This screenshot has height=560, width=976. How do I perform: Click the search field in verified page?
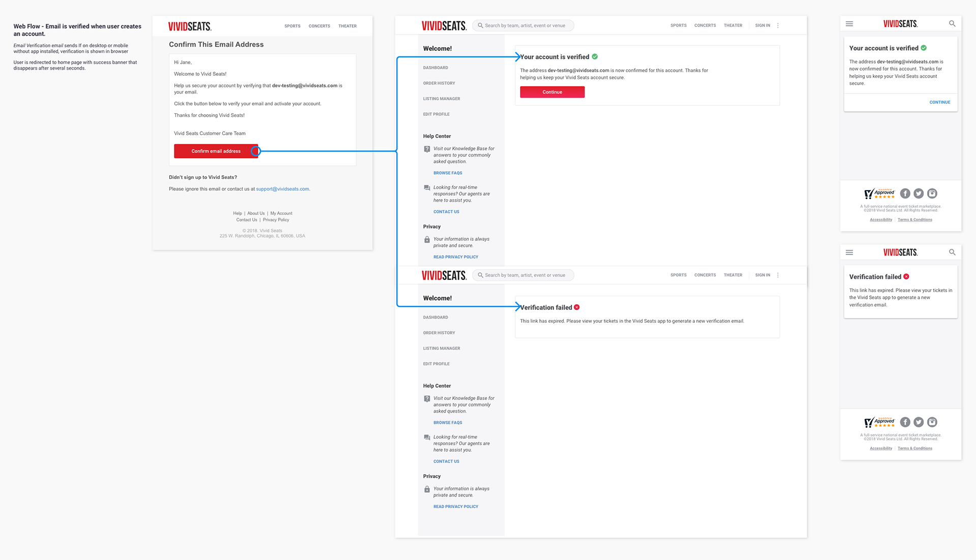pos(523,25)
